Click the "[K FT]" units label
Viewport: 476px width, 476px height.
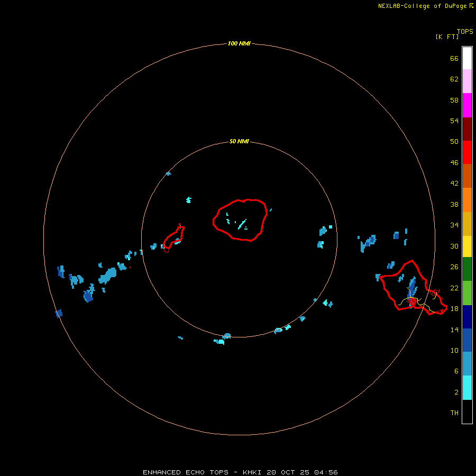coord(447,36)
